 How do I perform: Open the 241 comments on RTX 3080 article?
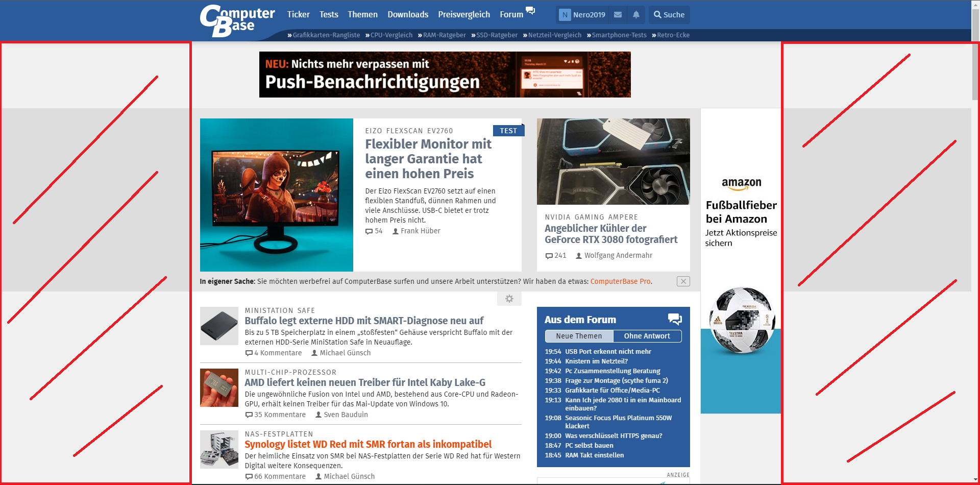[556, 255]
